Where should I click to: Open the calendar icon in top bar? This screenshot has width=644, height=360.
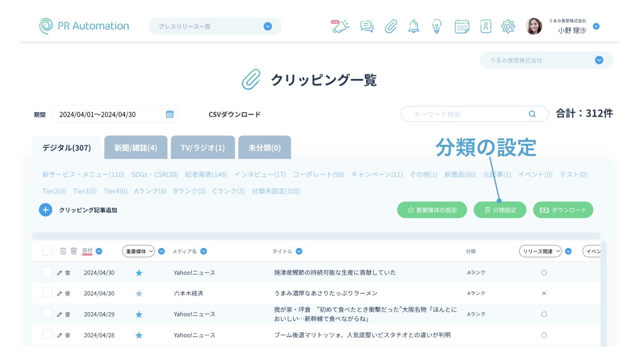(x=462, y=26)
